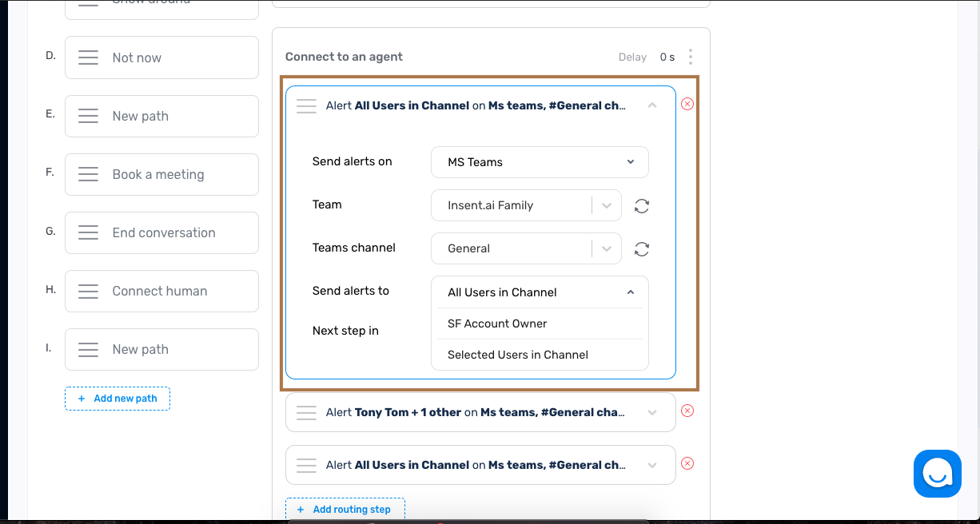Refresh the Teams channel list beside General
The image size is (980, 524).
pyautogui.click(x=641, y=248)
